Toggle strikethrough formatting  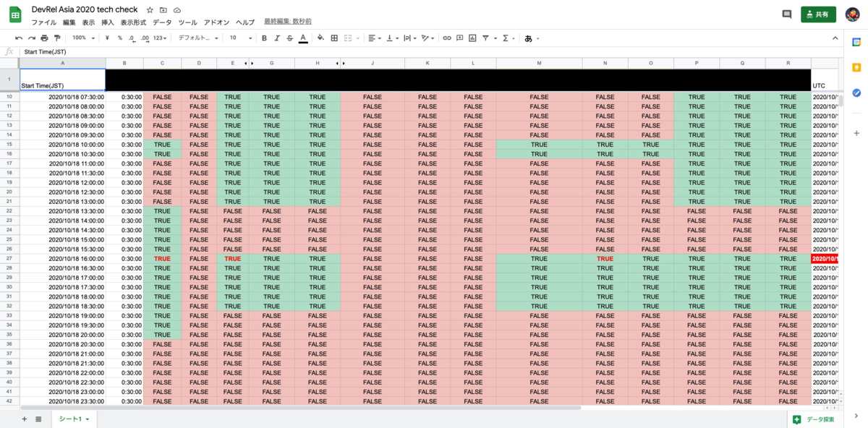[x=289, y=38]
